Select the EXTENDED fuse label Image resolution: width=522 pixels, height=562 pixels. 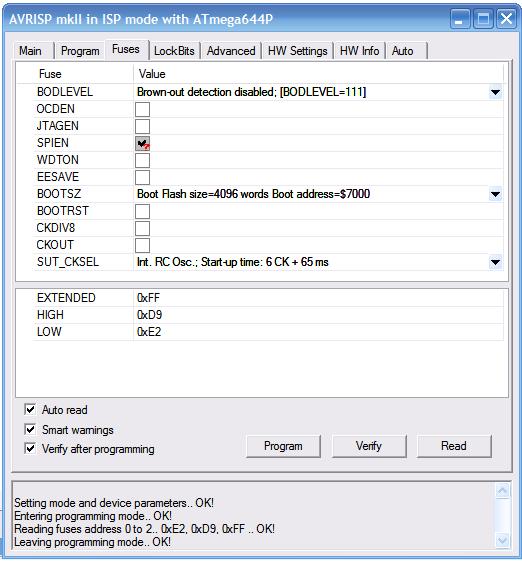[66, 298]
